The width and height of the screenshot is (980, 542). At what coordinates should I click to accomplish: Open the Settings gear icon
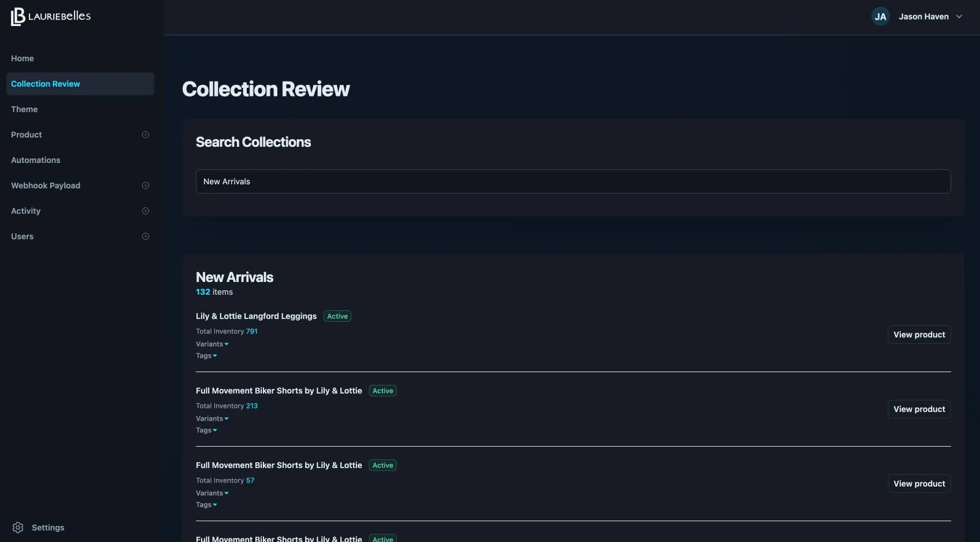(x=18, y=528)
